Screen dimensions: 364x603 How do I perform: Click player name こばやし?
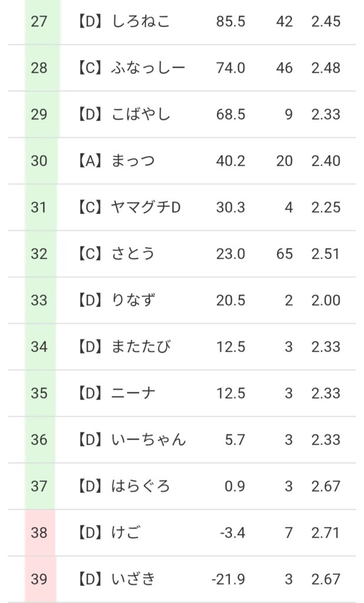pos(140,114)
